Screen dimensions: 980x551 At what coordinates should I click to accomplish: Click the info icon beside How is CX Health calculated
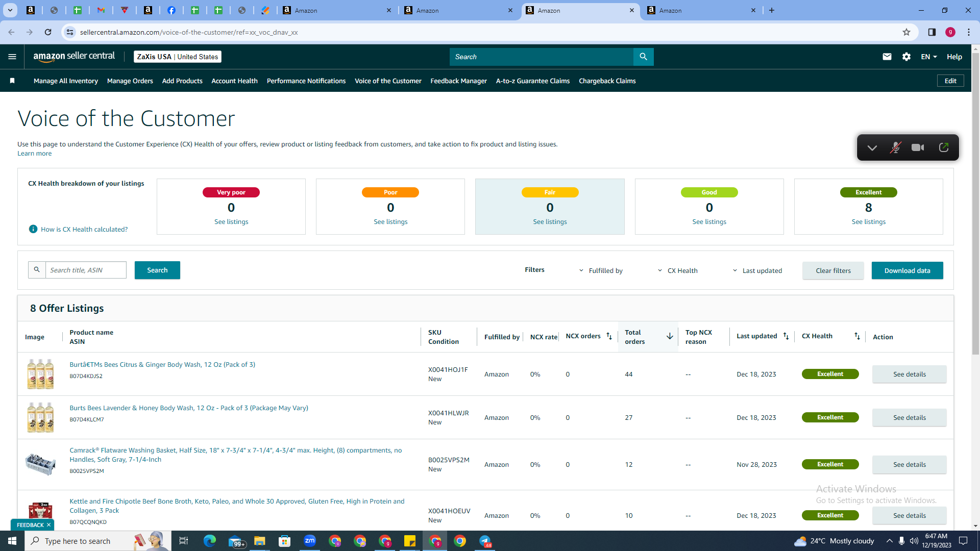click(x=33, y=229)
